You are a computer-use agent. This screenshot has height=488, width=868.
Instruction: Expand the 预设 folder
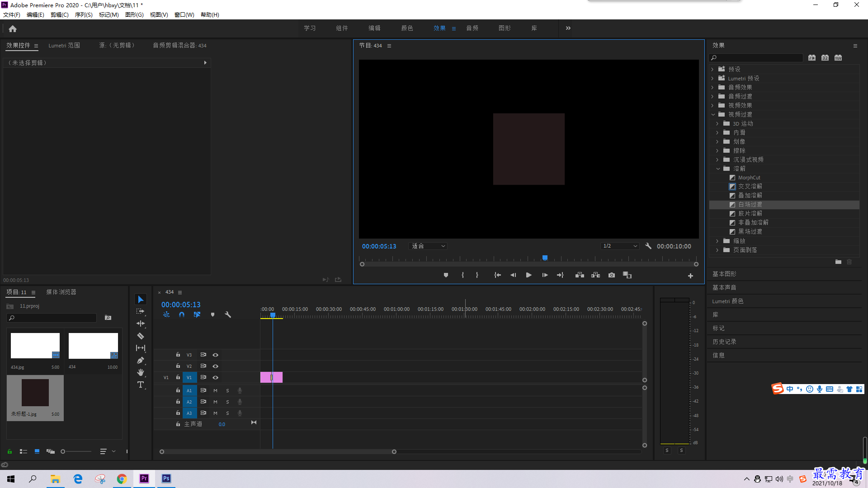click(712, 69)
